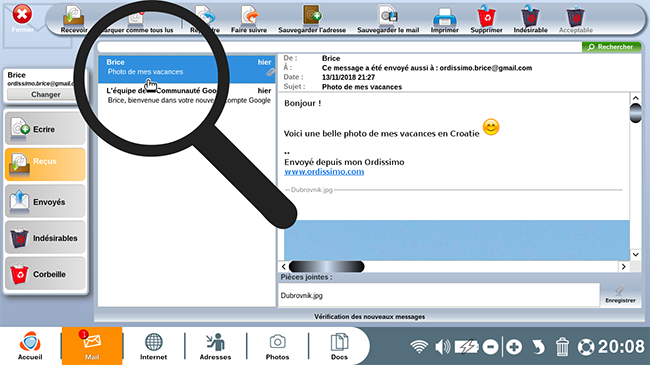650x365 pixels.
Task: Open the www.ordissimo.com link
Action: (324, 172)
